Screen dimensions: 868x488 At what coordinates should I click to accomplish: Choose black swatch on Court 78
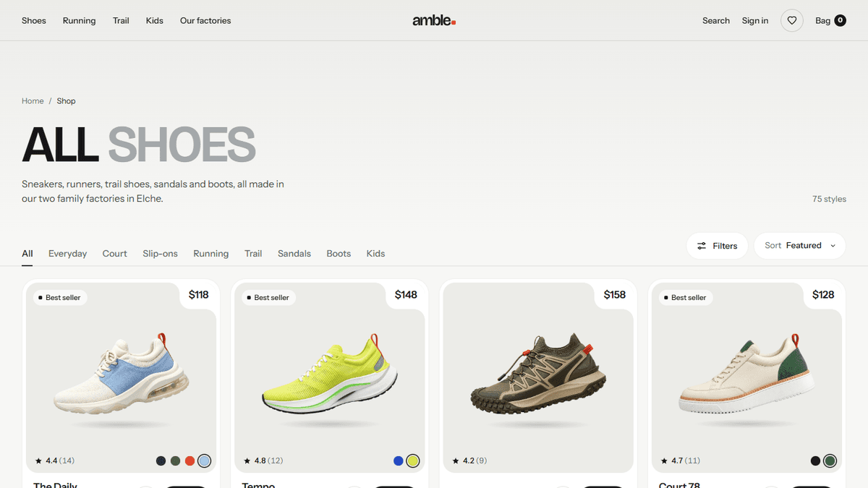click(815, 461)
